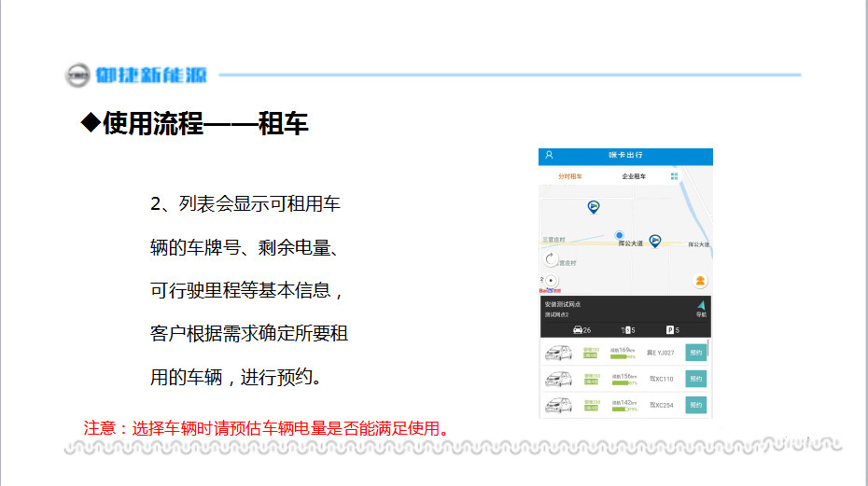Click the parking P icon showing 5

(670, 330)
